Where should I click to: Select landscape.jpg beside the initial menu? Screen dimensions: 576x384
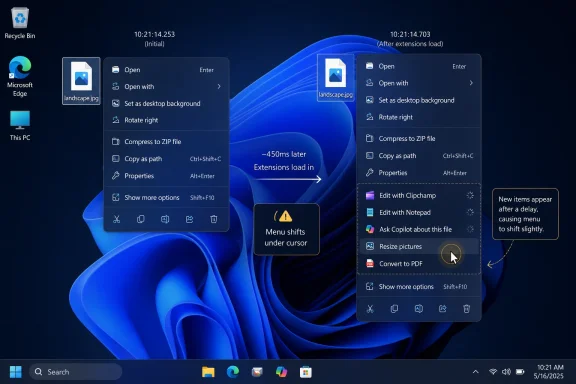(81, 81)
